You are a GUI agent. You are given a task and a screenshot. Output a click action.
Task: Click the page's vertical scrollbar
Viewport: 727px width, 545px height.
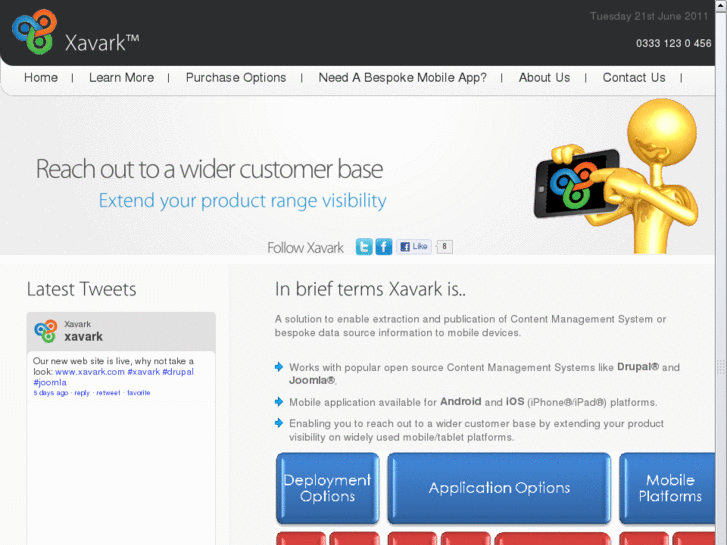tap(721, 273)
